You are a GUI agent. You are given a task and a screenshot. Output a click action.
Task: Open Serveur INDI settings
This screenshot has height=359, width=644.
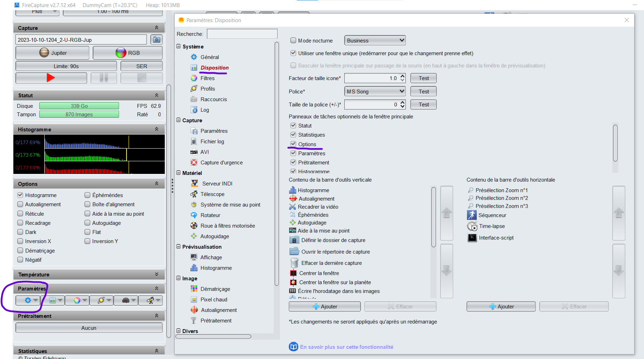pos(217,183)
